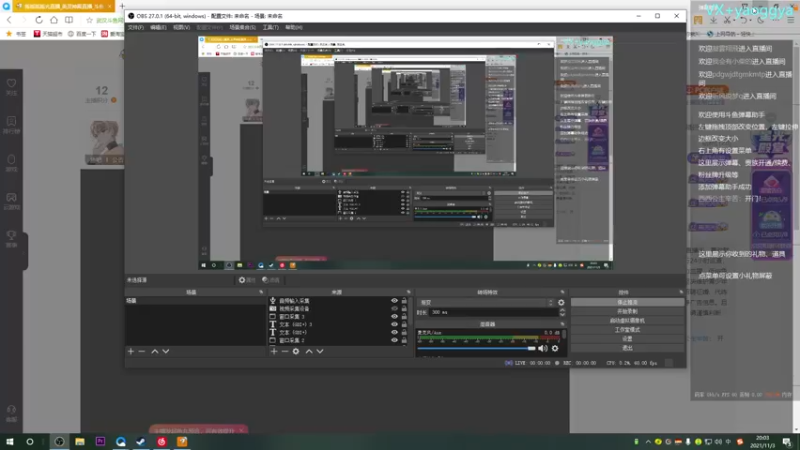Switch to the orange browser tab

pyautogui.click(x=64, y=6)
